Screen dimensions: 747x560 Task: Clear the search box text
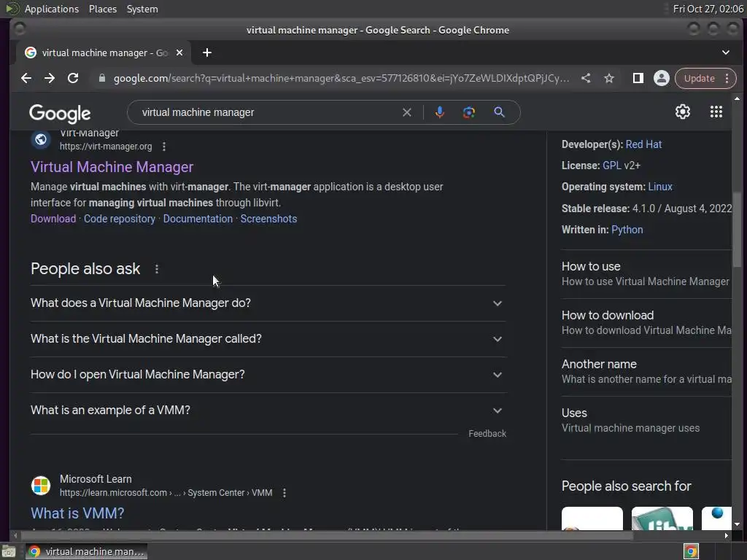tap(407, 112)
